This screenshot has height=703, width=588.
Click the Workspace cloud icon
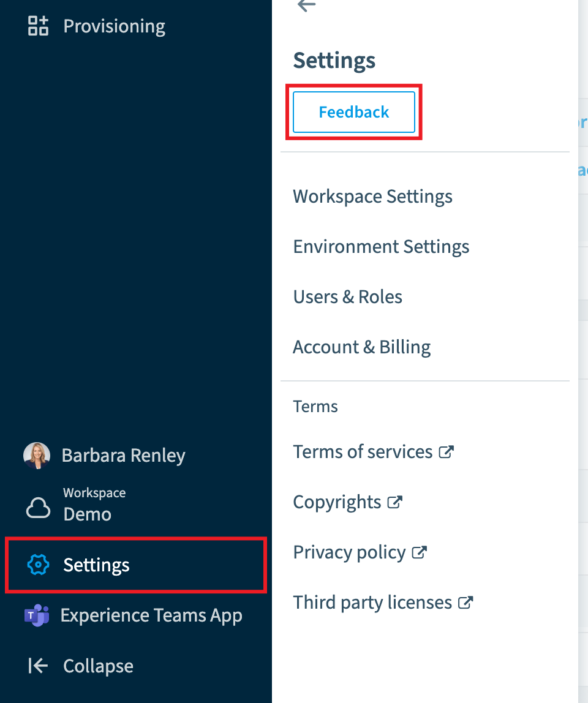coord(38,508)
